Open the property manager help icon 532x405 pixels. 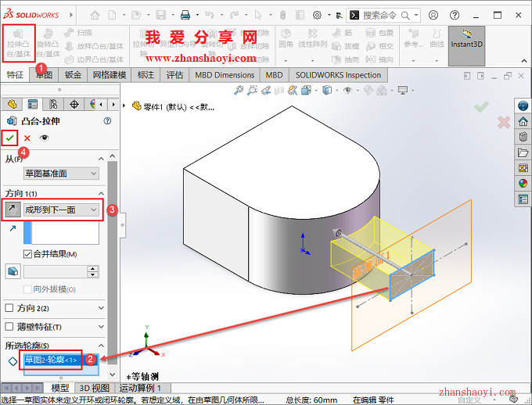(x=107, y=121)
